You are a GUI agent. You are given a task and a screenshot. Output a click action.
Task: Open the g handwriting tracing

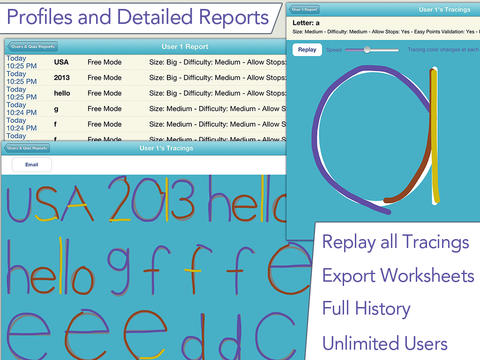coord(119,272)
